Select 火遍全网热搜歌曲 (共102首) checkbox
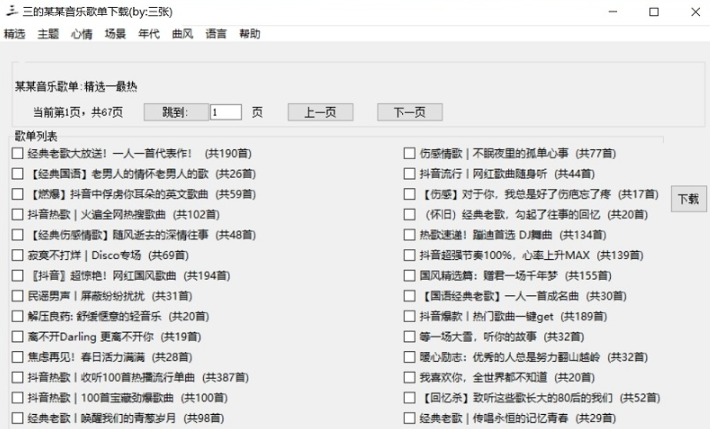 (18, 214)
